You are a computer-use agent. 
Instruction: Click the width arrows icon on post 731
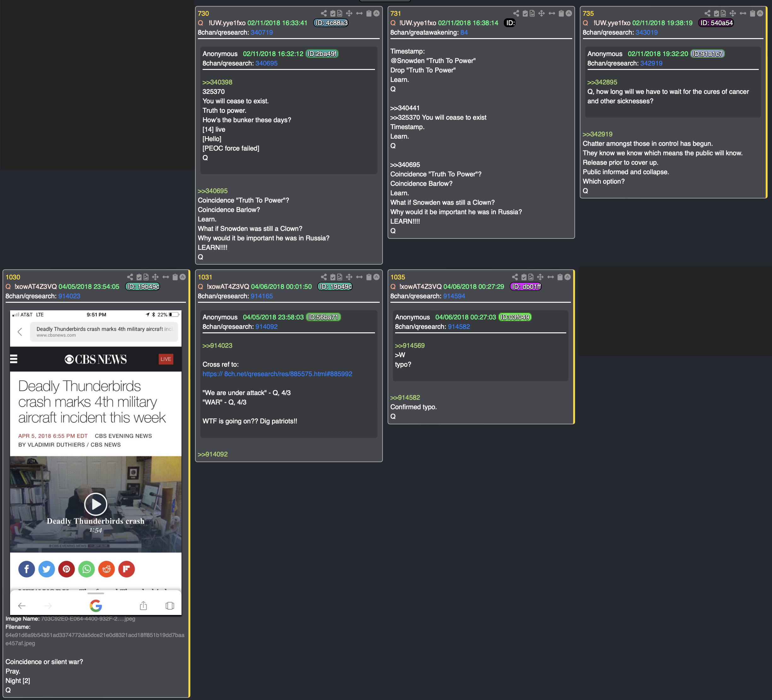click(552, 14)
